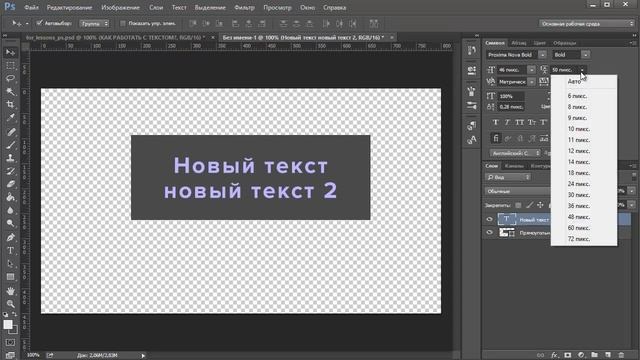Open the Редактирование menu
Viewport: 640px width, 360px height.
[69, 7]
